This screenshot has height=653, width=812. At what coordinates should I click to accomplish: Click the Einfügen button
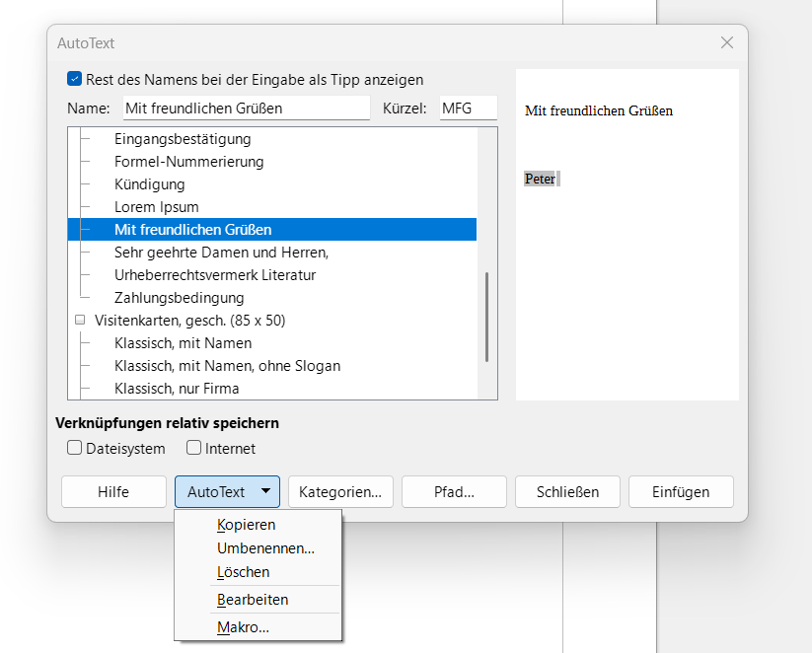click(x=681, y=492)
